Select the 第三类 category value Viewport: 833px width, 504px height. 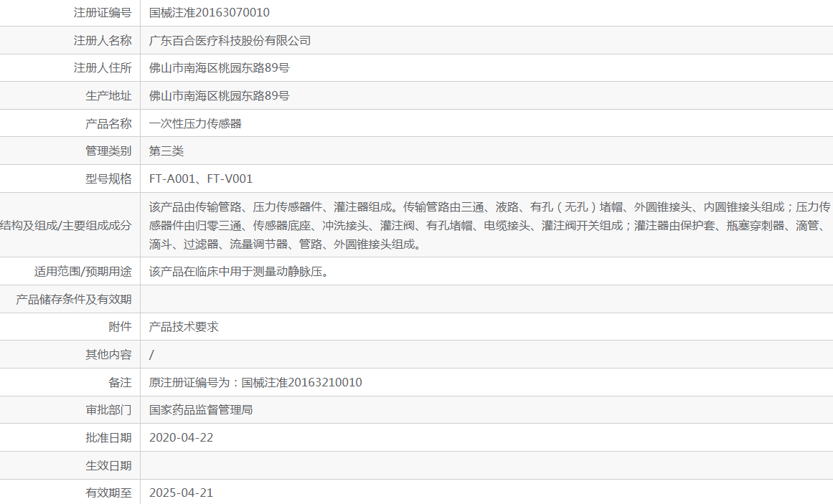pyautogui.click(x=166, y=151)
